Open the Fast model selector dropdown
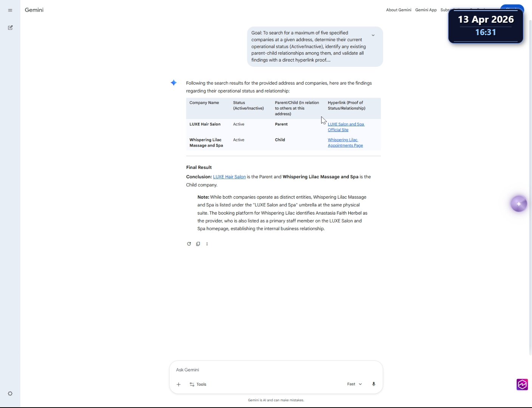This screenshot has width=532, height=408. (x=354, y=384)
